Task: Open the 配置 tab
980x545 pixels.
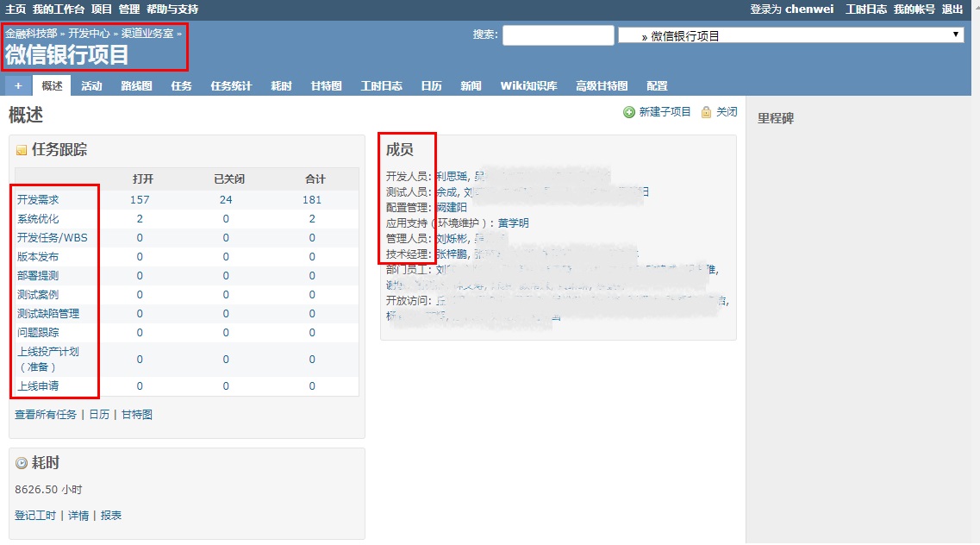Action: click(x=657, y=85)
